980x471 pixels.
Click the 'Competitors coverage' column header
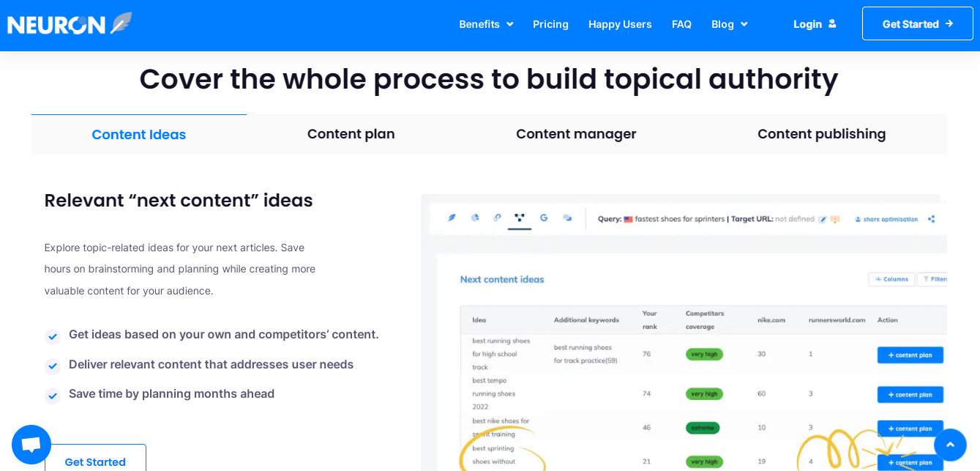(705, 319)
